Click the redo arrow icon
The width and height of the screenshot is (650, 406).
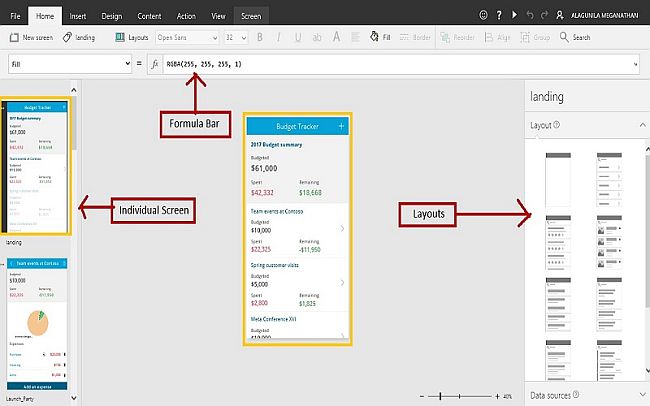pyautogui.click(x=544, y=15)
